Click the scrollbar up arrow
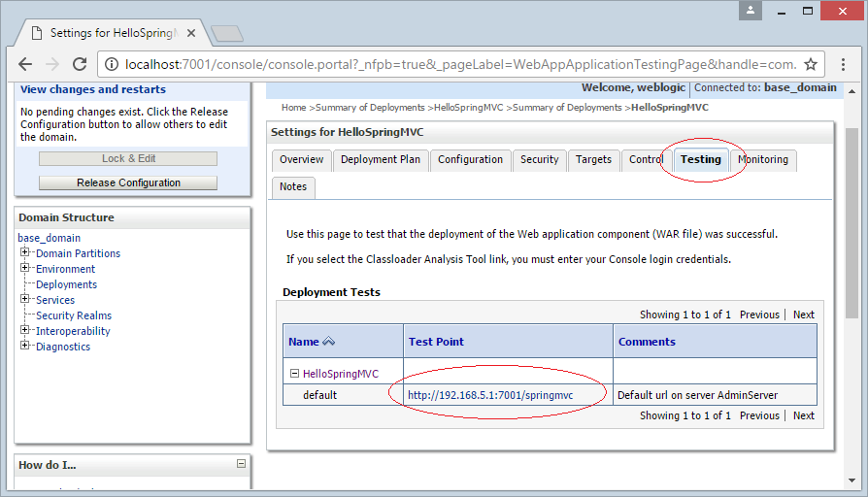Image resolution: width=868 pixels, height=497 pixels. [x=851, y=91]
